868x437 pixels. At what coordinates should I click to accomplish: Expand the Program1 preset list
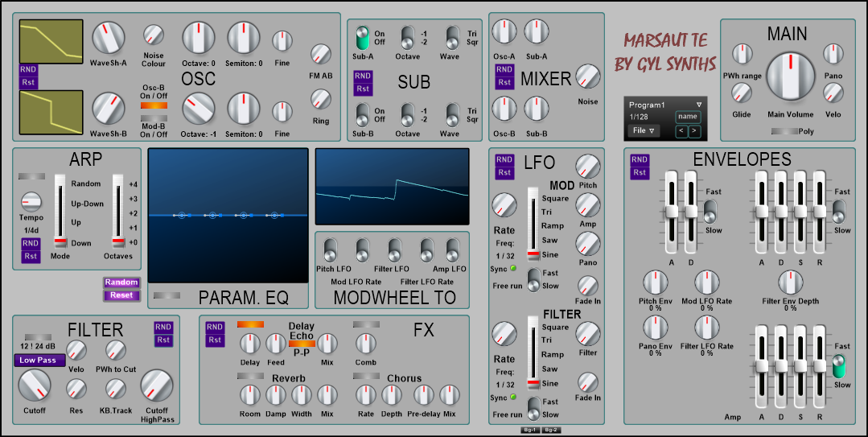pos(698,105)
